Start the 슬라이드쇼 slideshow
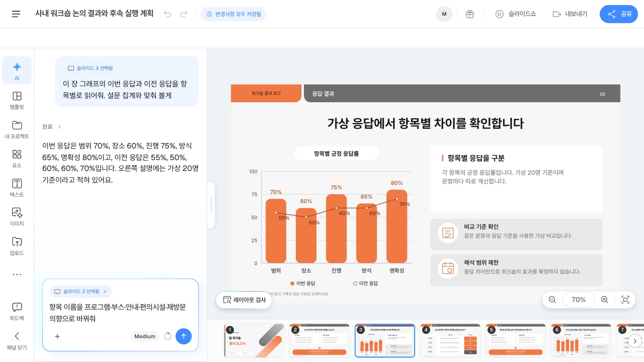This screenshot has height=362, width=644. pyautogui.click(x=516, y=14)
